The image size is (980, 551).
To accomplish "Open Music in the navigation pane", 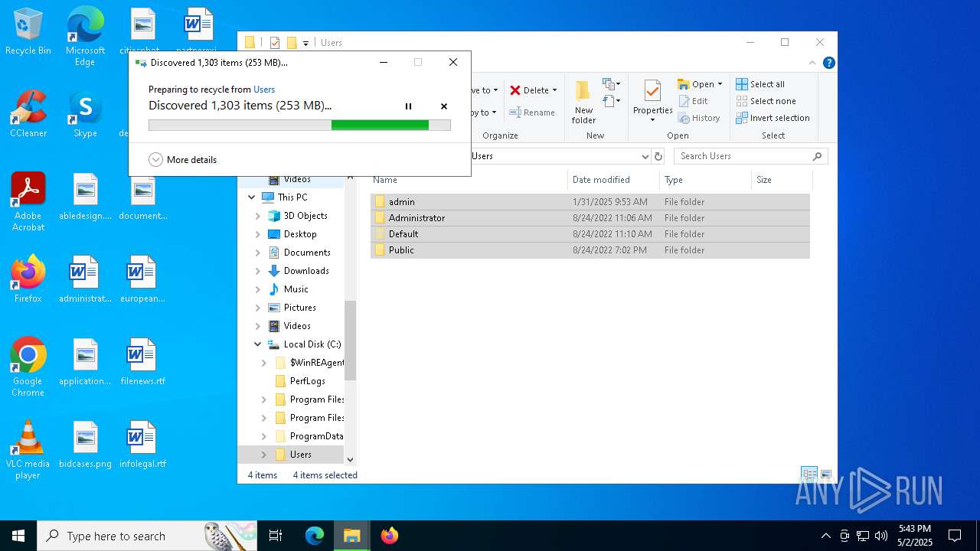I will pyautogui.click(x=296, y=289).
